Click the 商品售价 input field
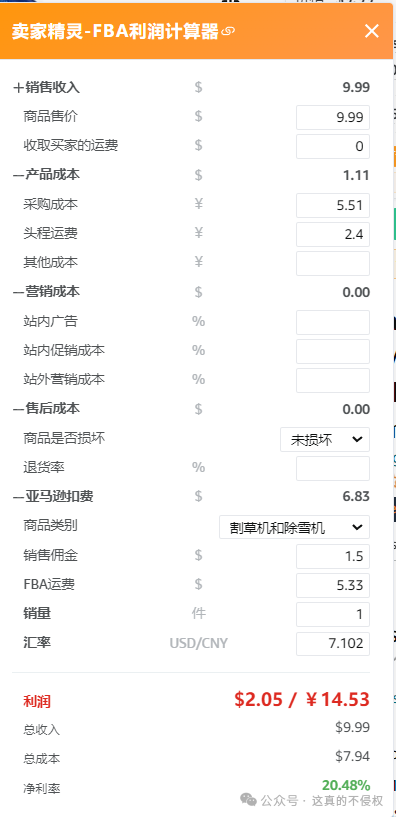The height and width of the screenshot is (817, 396). pyautogui.click(x=333, y=117)
